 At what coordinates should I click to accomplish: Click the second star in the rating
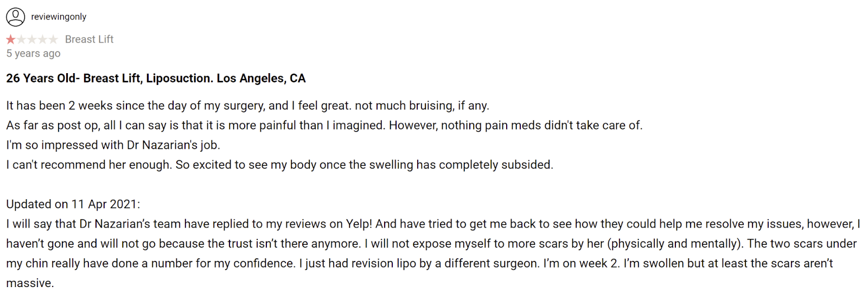22,40
